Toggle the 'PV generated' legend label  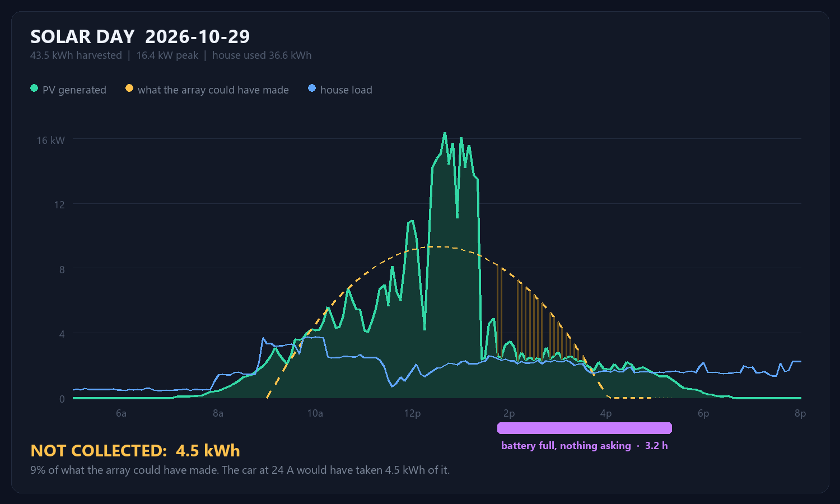point(74,90)
